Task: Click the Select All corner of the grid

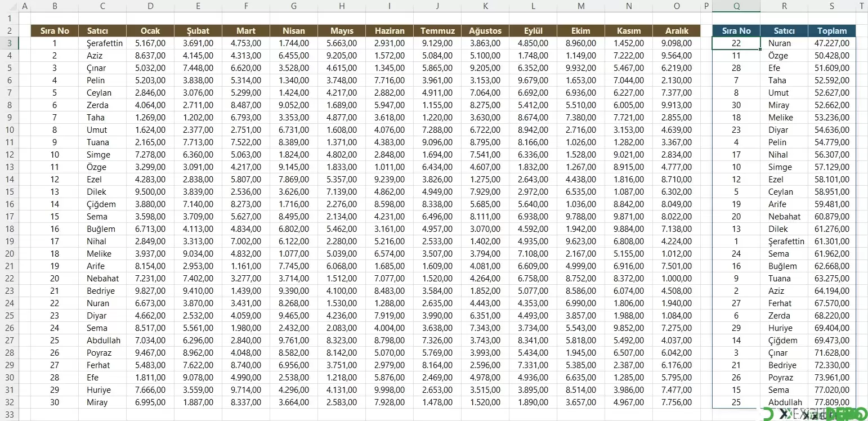Action: pyautogui.click(x=9, y=6)
